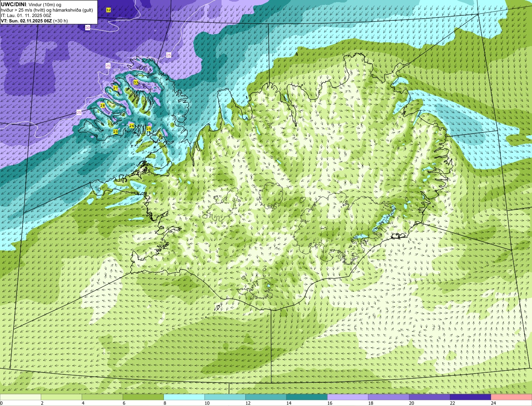Click the legend tick label 0
The height and width of the screenshot is (406, 532).
(x=1, y=403)
